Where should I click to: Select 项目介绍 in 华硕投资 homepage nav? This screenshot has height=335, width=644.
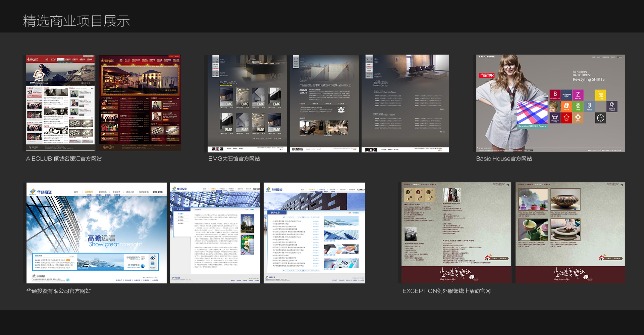[x=130, y=192]
